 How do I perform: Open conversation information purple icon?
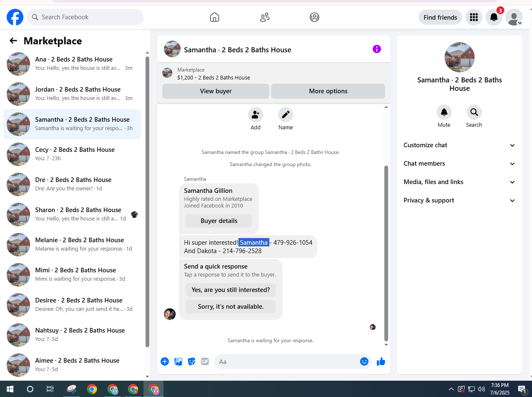click(x=377, y=49)
